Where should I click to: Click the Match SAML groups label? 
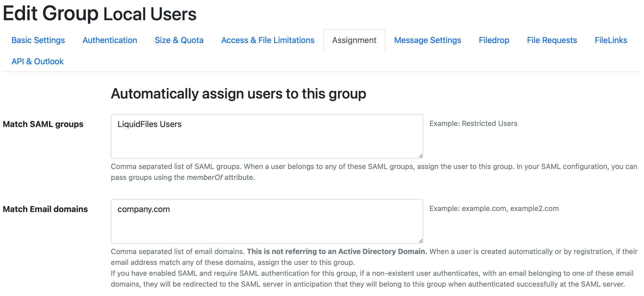tap(43, 124)
